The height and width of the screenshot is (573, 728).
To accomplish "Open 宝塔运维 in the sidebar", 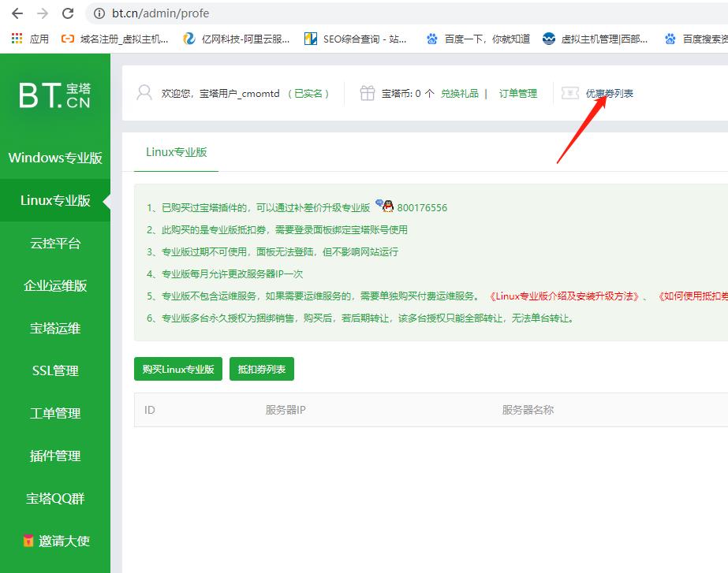I will pyautogui.click(x=55, y=329).
